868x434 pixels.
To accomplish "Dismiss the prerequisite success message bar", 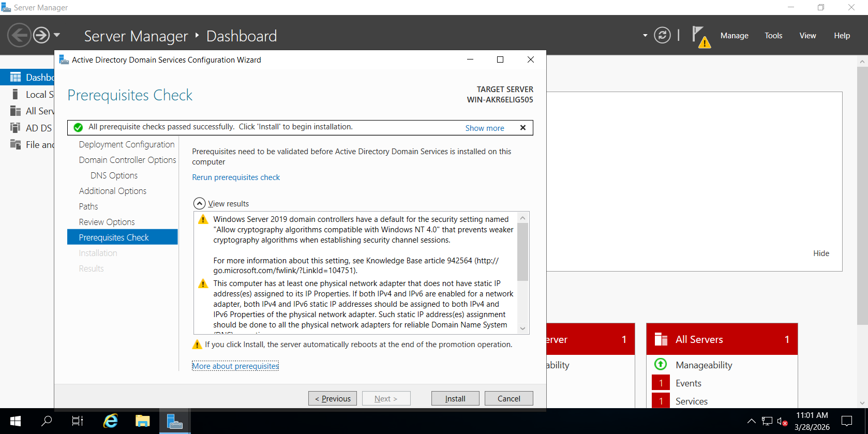I will coord(522,128).
